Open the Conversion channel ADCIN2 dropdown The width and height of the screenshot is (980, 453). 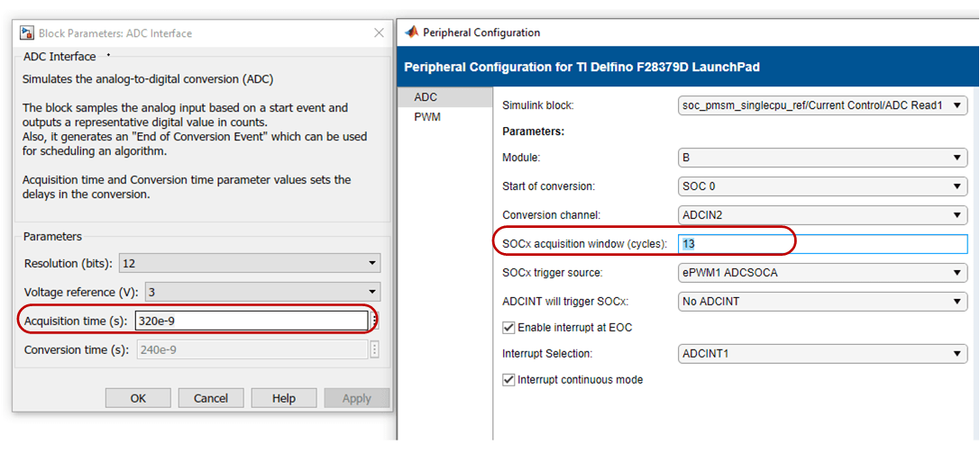pyautogui.click(x=822, y=215)
